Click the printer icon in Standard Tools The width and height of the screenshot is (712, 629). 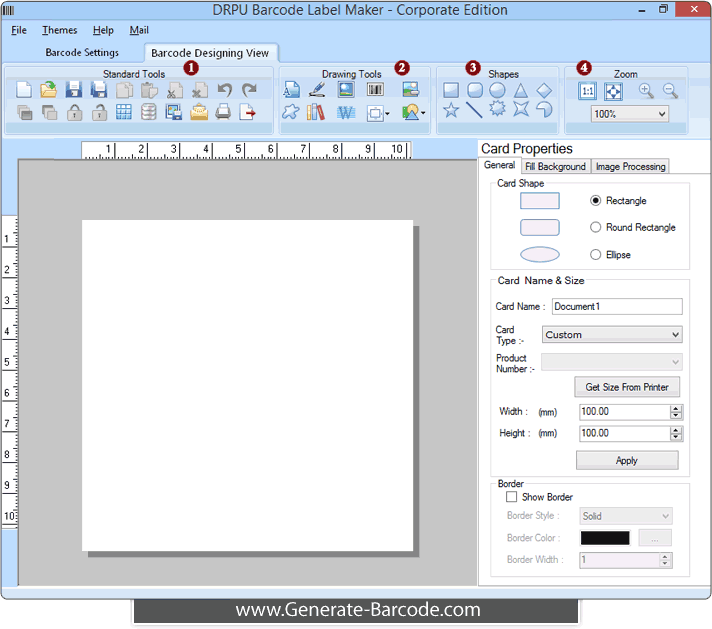[x=223, y=112]
